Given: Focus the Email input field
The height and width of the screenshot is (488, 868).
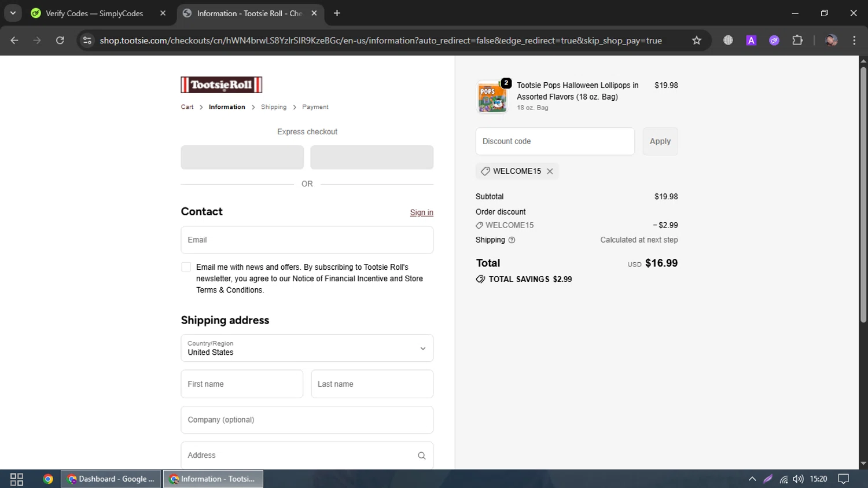Looking at the screenshot, I should (x=307, y=240).
